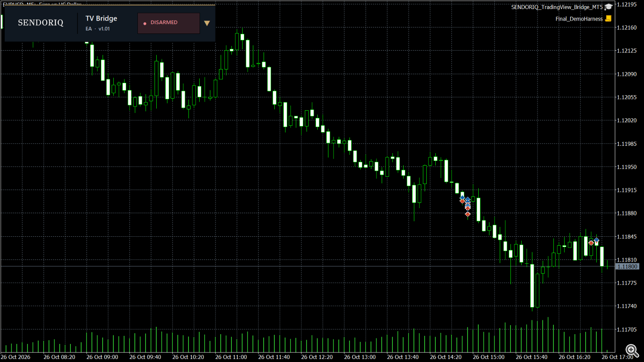Screen dimensions: 644x362
Task: Click the Final_DemoHarness script label
Action: [x=579, y=19]
